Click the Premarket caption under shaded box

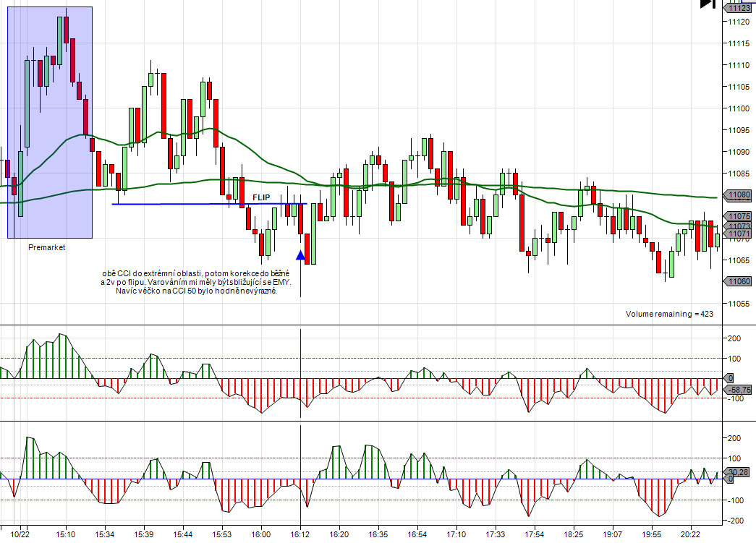(x=46, y=247)
